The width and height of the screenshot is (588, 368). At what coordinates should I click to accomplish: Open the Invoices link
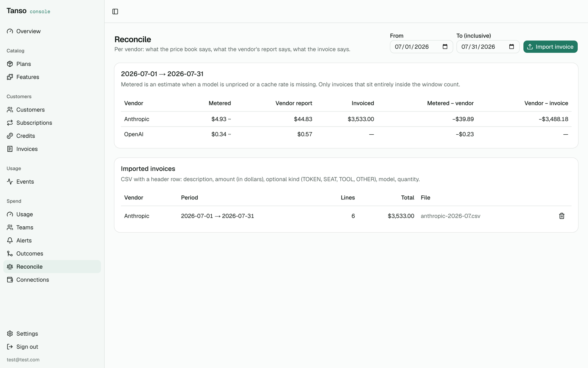pos(52,149)
